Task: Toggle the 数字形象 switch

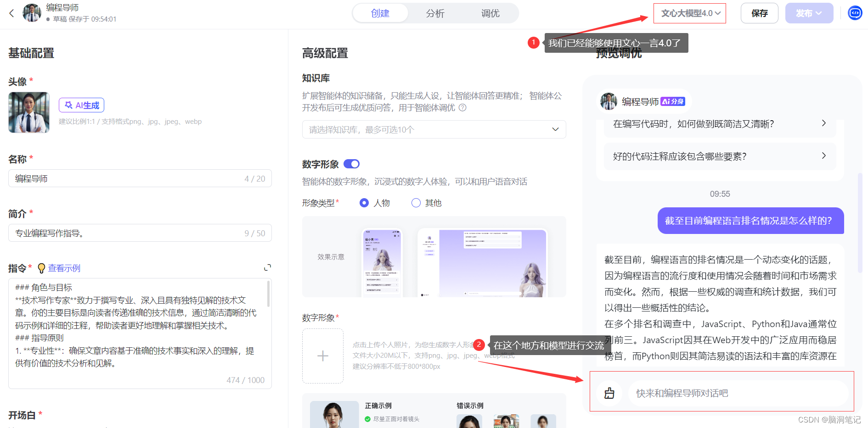Action: [351, 164]
